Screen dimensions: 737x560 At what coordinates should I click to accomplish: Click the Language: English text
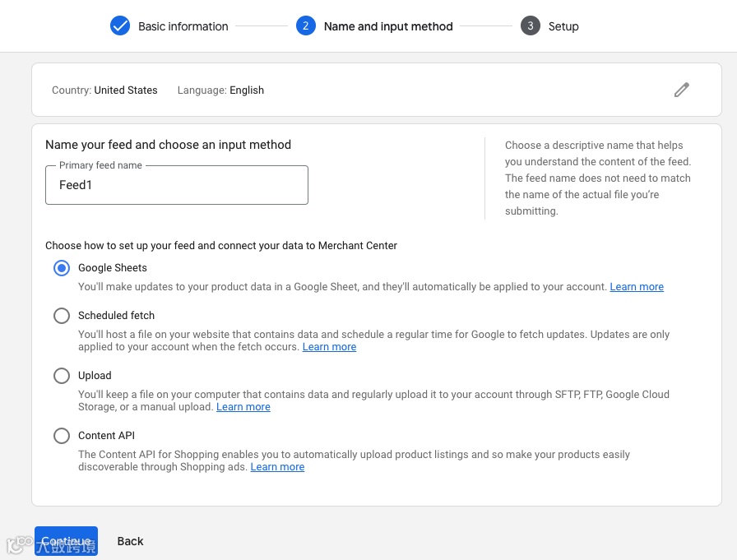pyautogui.click(x=220, y=90)
